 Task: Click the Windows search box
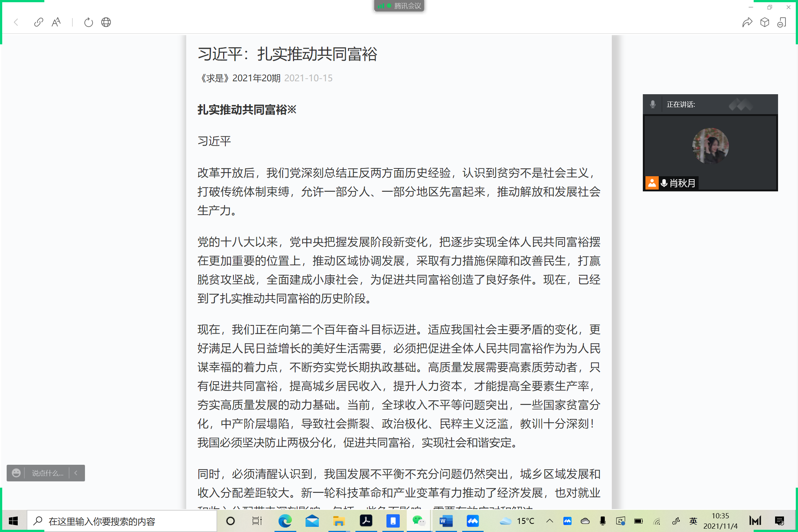point(122,521)
